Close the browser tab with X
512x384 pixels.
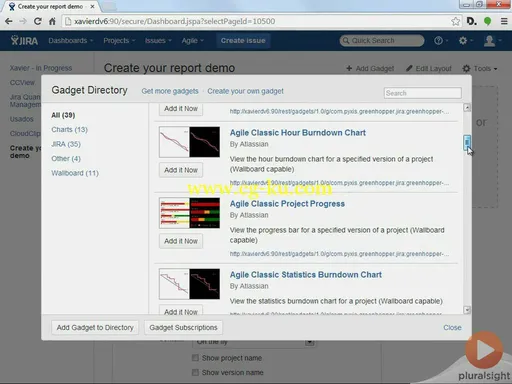[x=92, y=6]
